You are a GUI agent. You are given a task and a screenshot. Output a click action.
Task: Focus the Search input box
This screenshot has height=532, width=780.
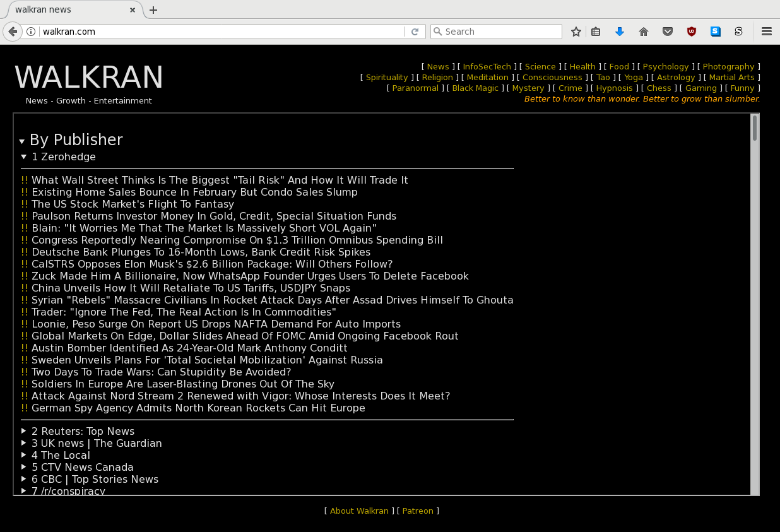[496, 32]
